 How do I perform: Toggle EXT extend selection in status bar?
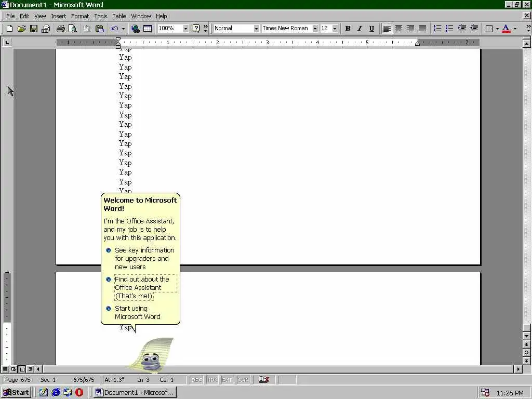(x=227, y=380)
